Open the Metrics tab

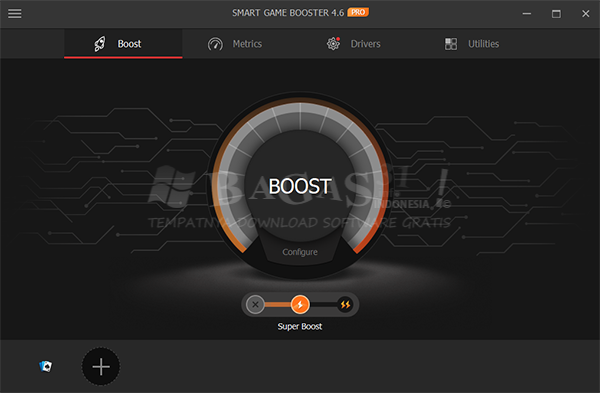(x=235, y=44)
